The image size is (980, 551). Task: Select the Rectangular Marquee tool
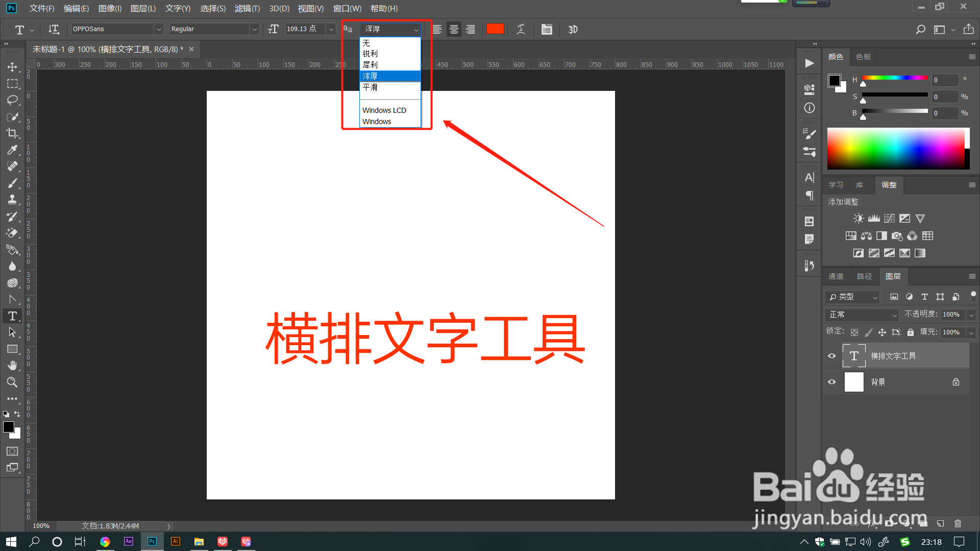tap(12, 84)
